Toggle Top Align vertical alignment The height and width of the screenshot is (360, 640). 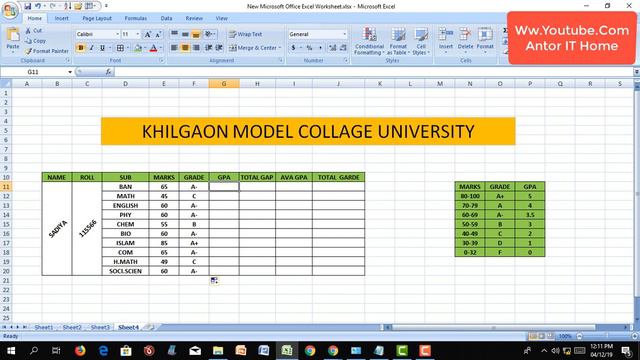point(174,34)
